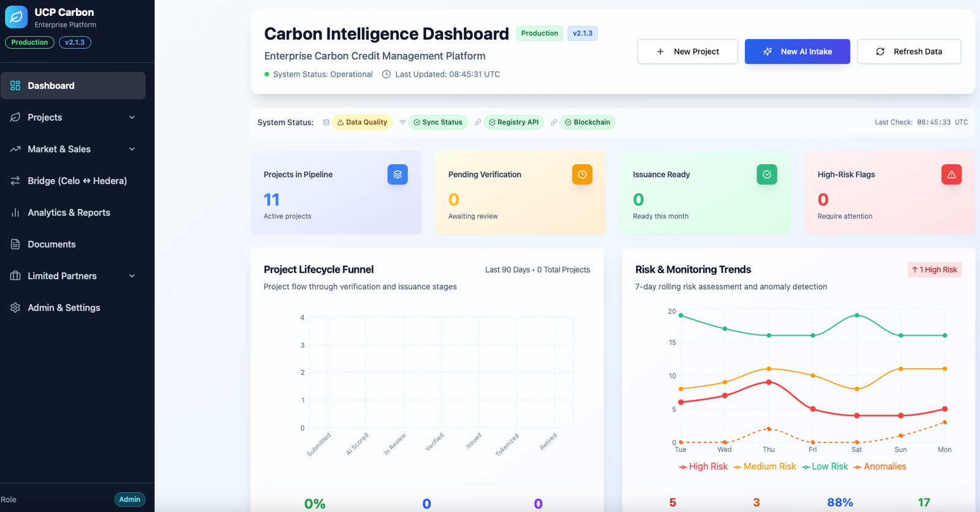The image size is (980, 512).
Task: Click the Data Quality warning status badge
Action: coord(362,122)
